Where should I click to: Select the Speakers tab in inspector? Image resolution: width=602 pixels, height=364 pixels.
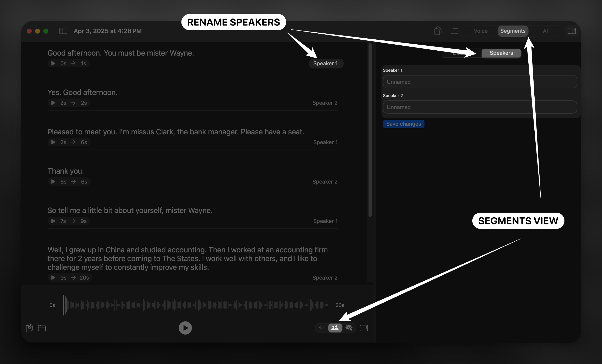pyautogui.click(x=501, y=53)
